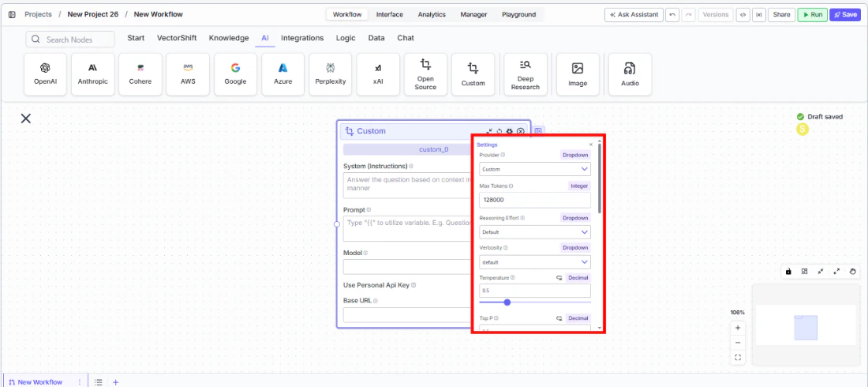Add an xAI node

coord(378,74)
